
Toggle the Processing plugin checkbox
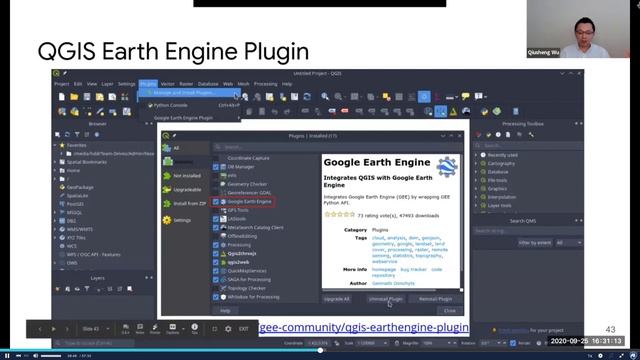pyautogui.click(x=216, y=245)
